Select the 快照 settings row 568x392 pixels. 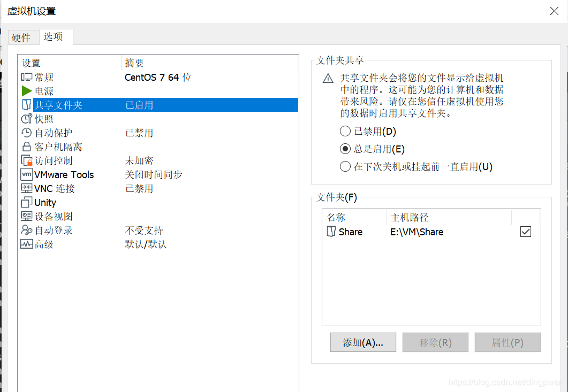coord(158,119)
